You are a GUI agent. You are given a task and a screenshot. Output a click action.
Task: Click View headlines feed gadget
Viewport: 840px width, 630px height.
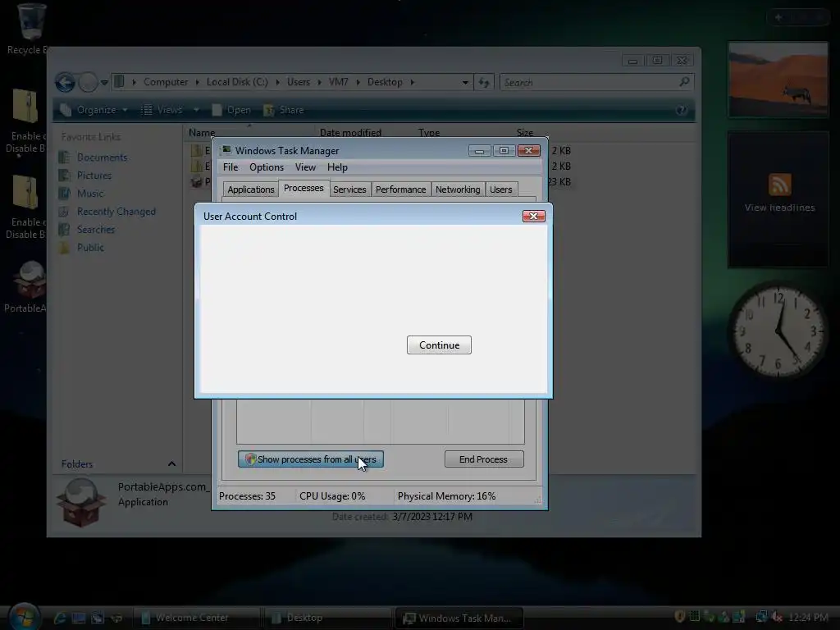pyautogui.click(x=779, y=208)
